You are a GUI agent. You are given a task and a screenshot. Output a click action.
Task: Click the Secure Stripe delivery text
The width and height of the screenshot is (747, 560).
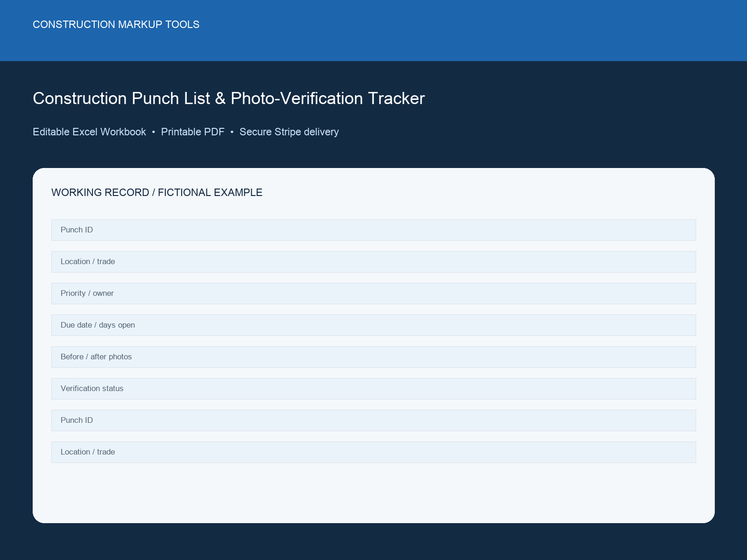[289, 132]
